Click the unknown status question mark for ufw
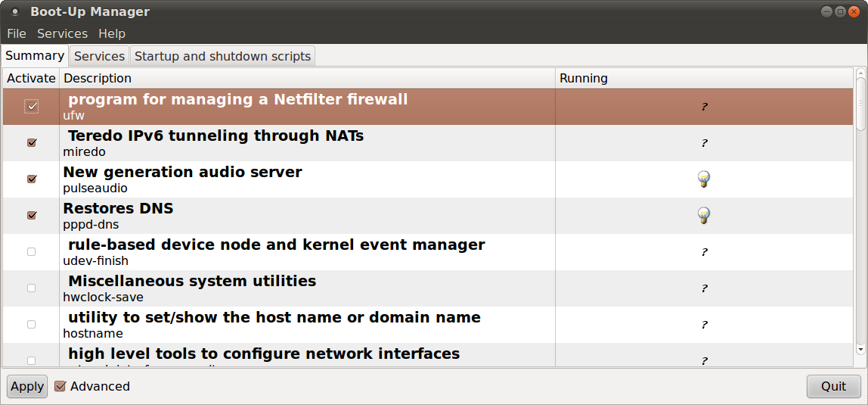 [x=704, y=107]
